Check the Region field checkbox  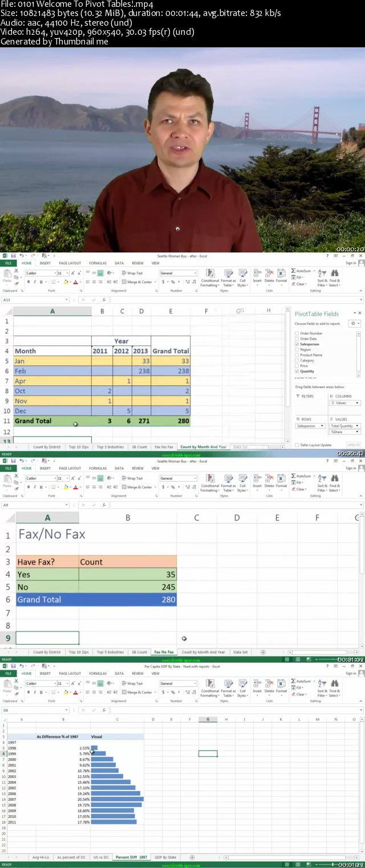pos(297,349)
